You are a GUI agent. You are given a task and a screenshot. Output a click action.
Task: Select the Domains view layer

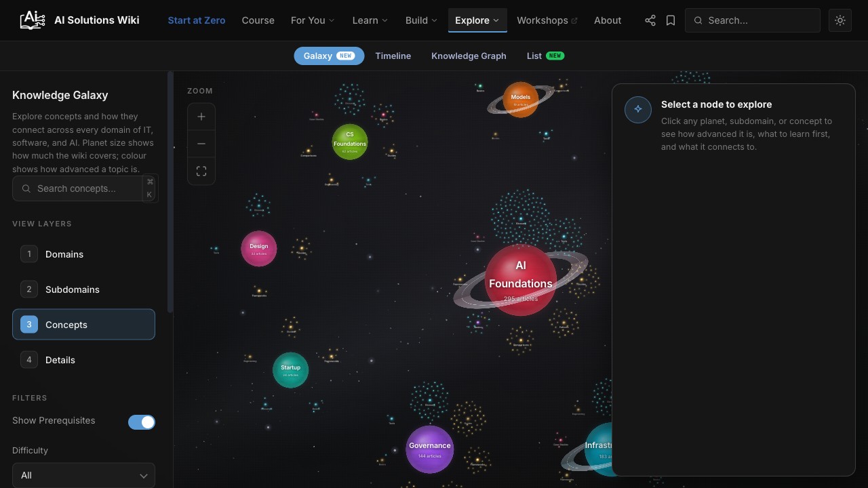pyautogui.click(x=83, y=254)
